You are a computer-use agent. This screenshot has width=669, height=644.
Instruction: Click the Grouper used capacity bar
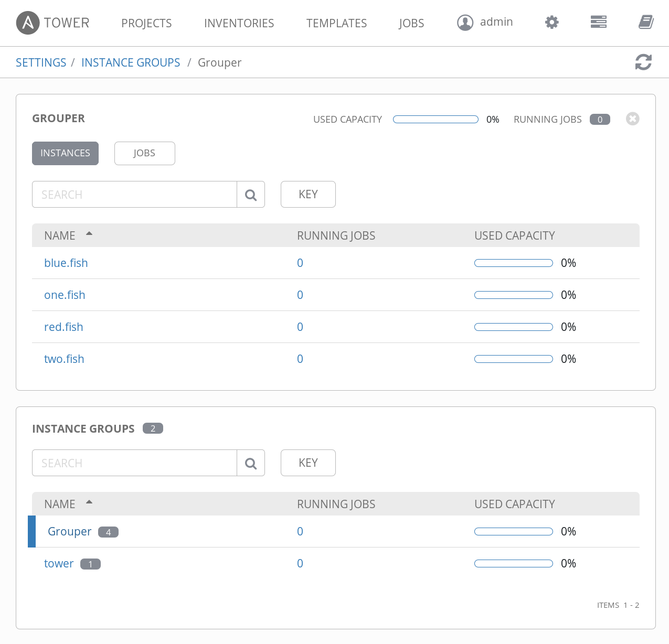(436, 120)
